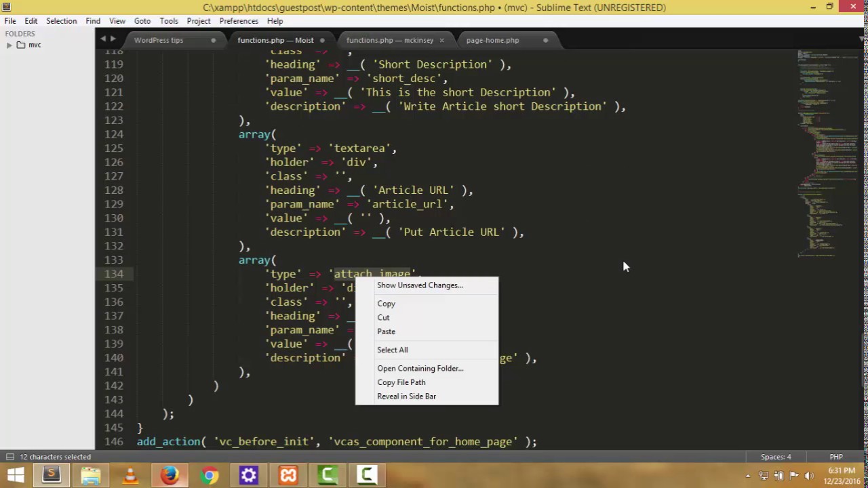Open the Edit menu
Image resolution: width=868 pixels, height=488 pixels.
(31, 21)
